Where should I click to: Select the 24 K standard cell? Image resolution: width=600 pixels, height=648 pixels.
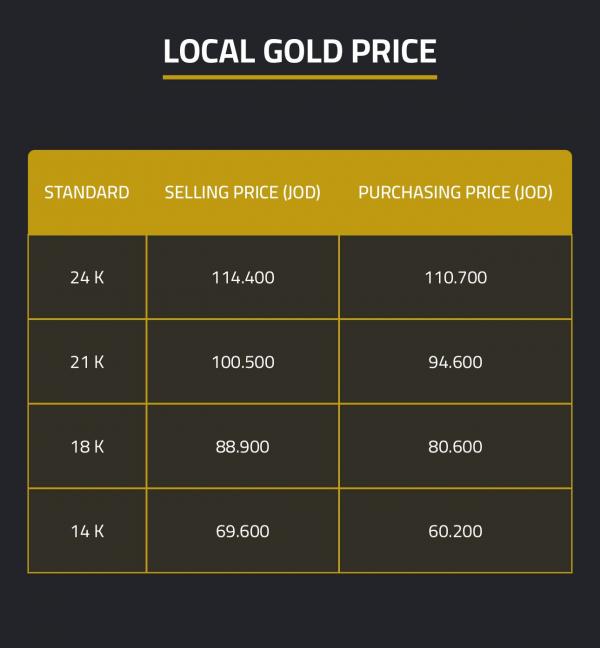tap(87, 277)
